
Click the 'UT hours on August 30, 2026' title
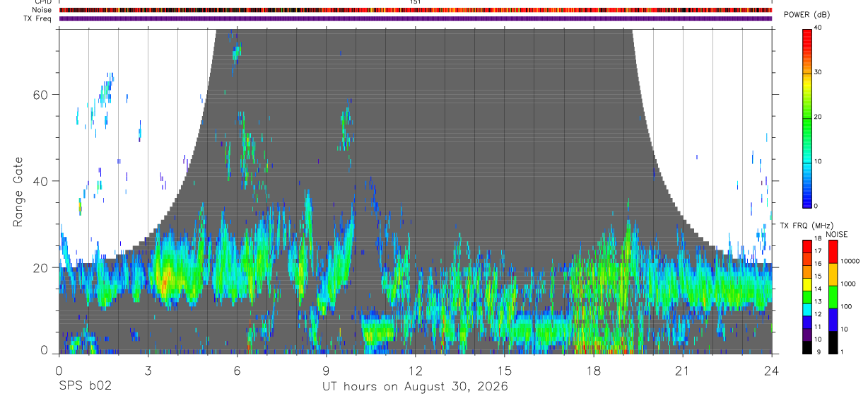click(415, 386)
